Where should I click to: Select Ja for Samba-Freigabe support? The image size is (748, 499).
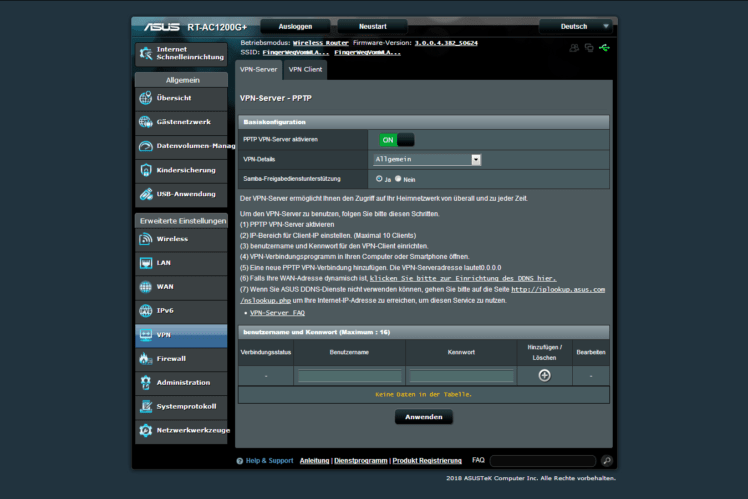(379, 178)
